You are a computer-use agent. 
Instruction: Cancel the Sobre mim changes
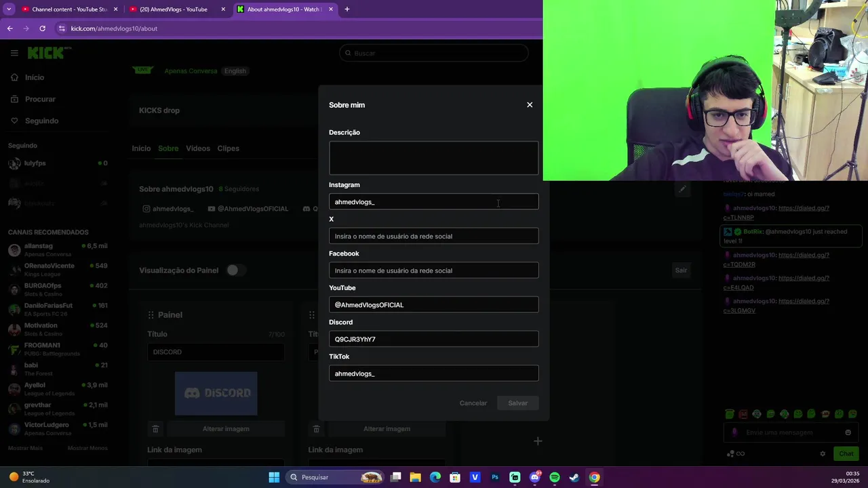tap(473, 403)
